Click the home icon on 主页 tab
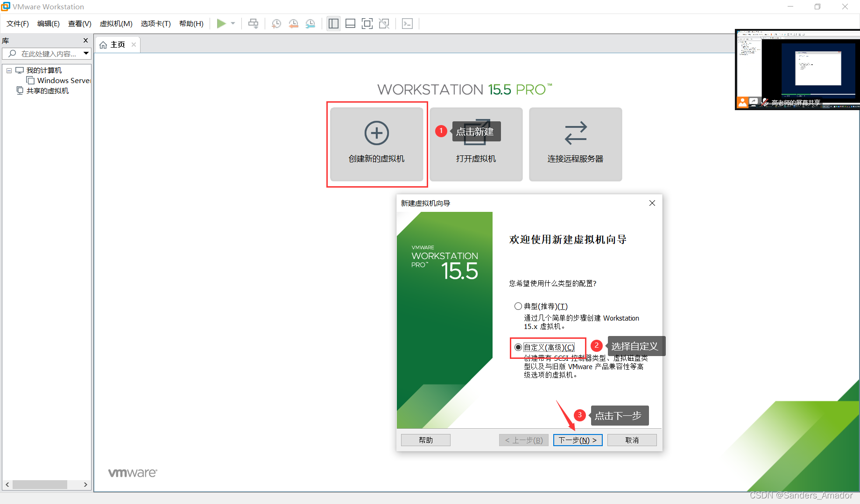 pyautogui.click(x=103, y=45)
